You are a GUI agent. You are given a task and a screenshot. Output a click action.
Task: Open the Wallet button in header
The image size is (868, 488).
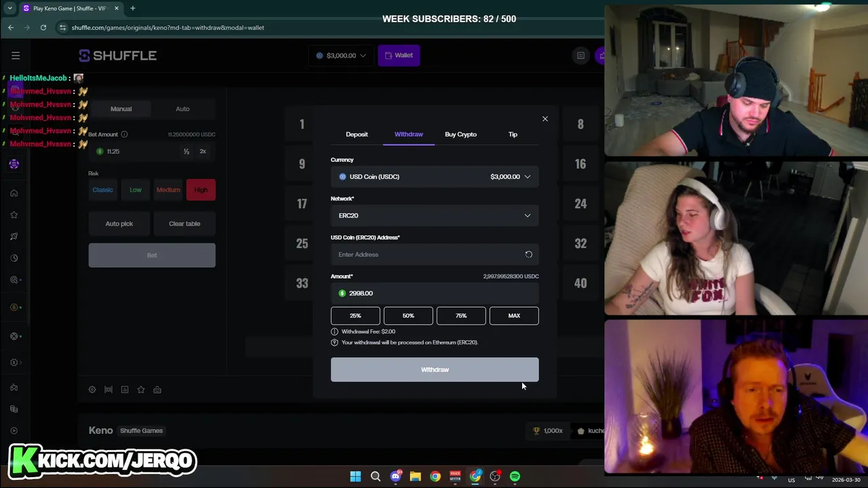point(399,56)
